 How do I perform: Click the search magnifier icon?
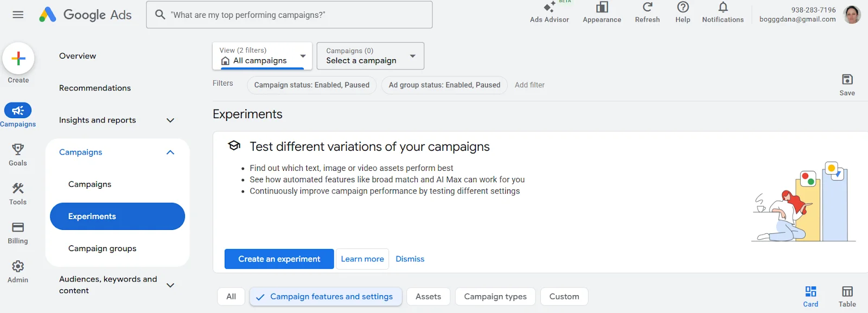[x=160, y=15]
